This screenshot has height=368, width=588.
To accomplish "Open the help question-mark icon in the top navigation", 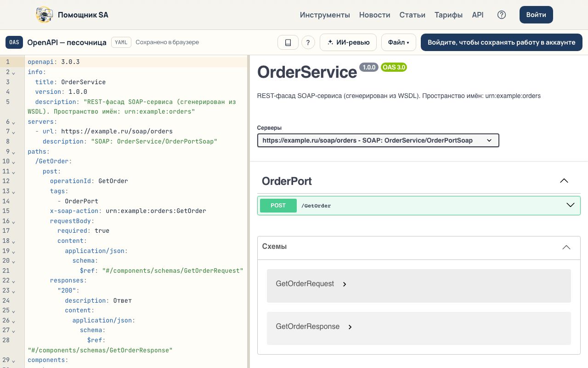I will (502, 15).
